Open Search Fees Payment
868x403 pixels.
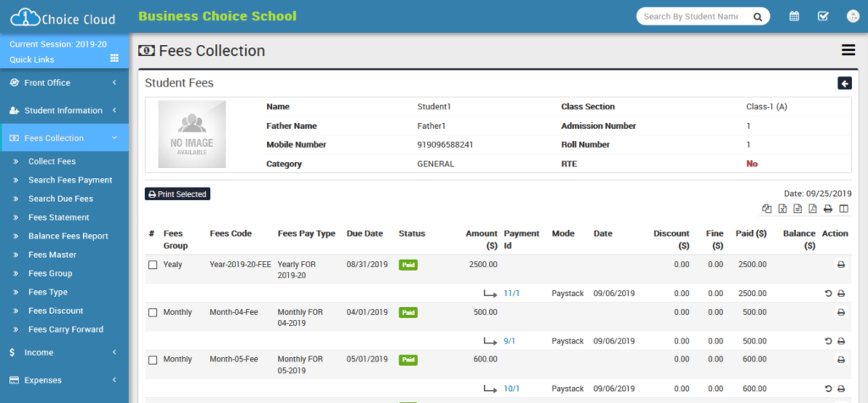point(70,180)
